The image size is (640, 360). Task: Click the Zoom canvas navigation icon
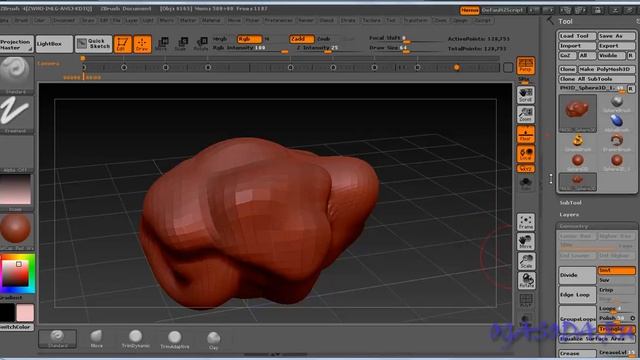pos(526,115)
